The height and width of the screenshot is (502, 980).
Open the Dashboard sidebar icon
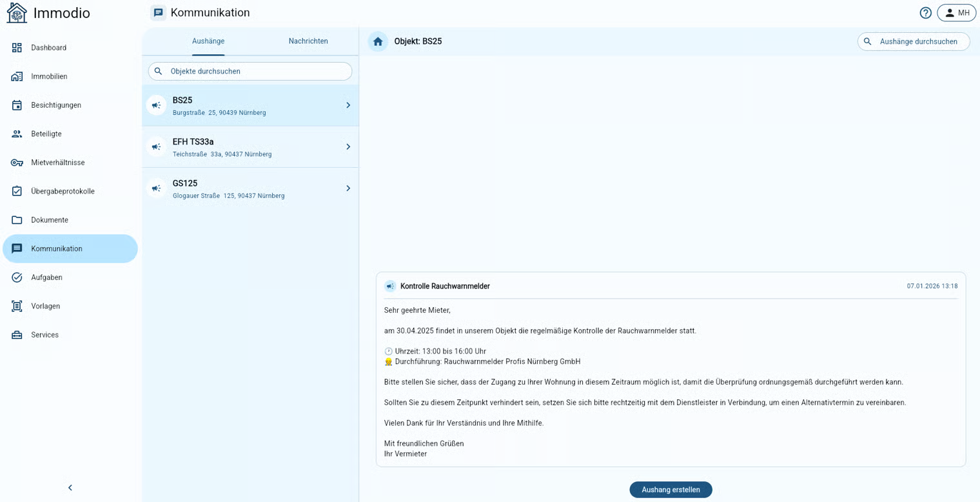click(17, 48)
